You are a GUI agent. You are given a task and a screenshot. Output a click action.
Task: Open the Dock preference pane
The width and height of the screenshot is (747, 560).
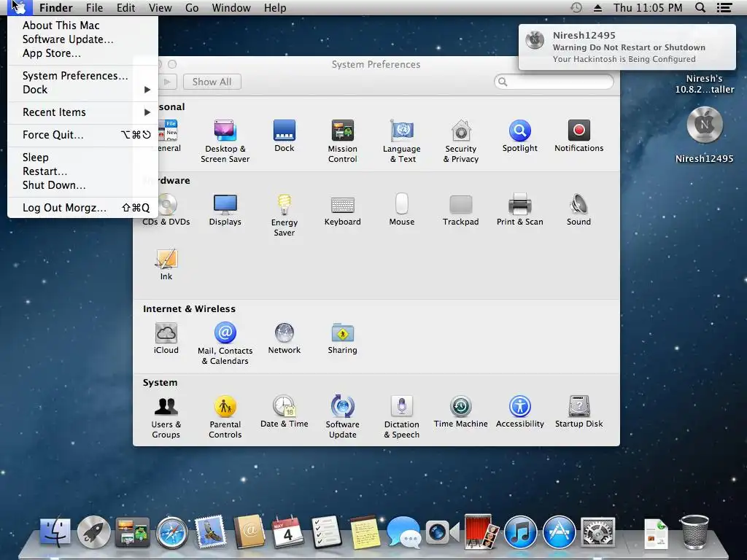[x=285, y=136]
